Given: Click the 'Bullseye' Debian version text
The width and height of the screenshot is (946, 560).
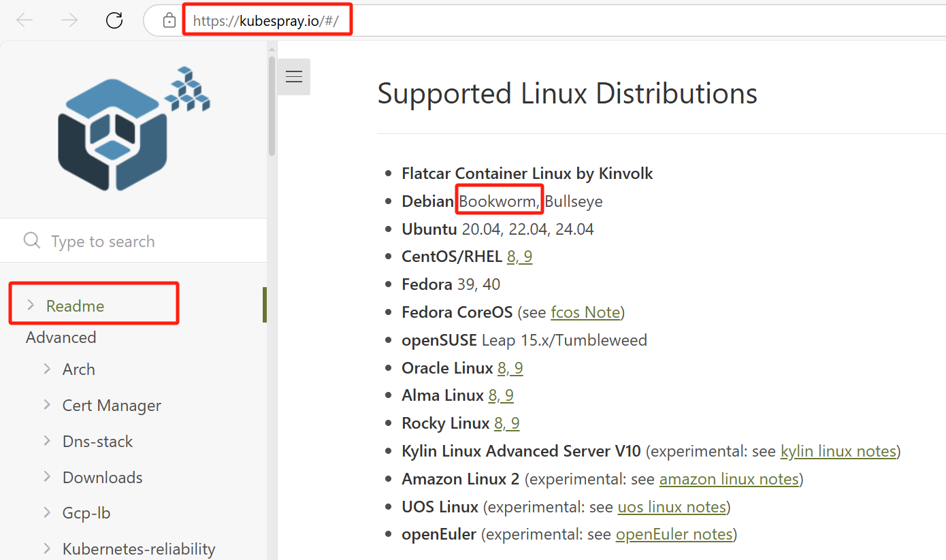Looking at the screenshot, I should click(574, 201).
